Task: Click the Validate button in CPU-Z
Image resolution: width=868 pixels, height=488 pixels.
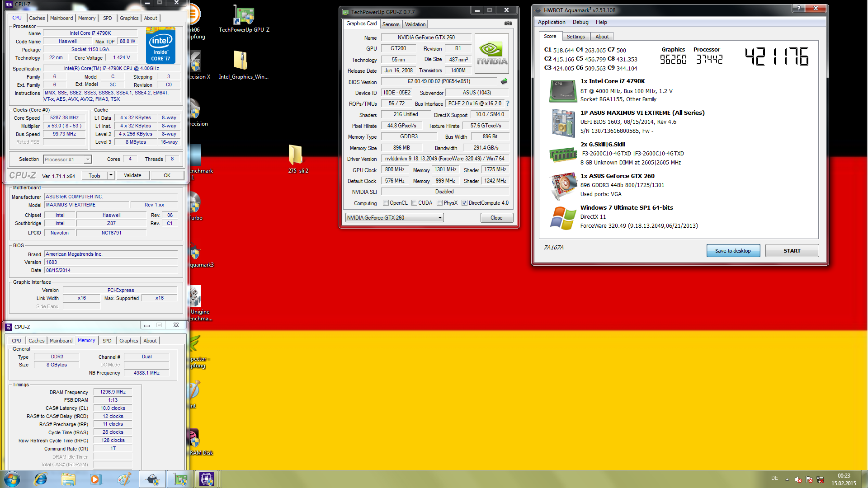Action: [x=132, y=175]
